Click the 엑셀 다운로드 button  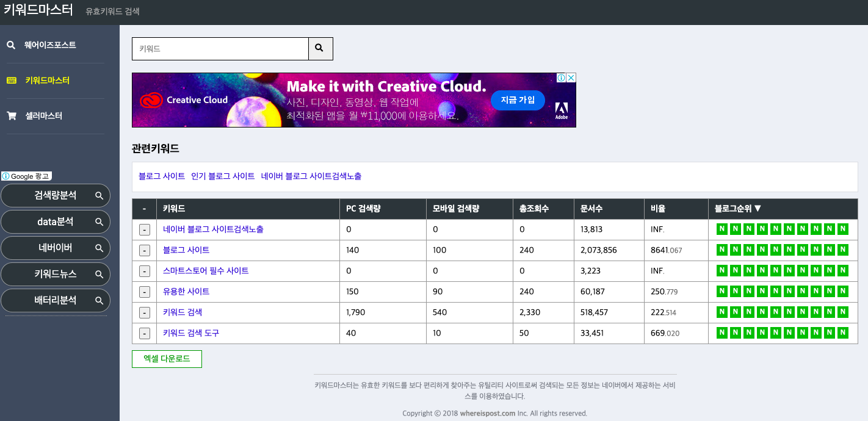[x=167, y=359]
